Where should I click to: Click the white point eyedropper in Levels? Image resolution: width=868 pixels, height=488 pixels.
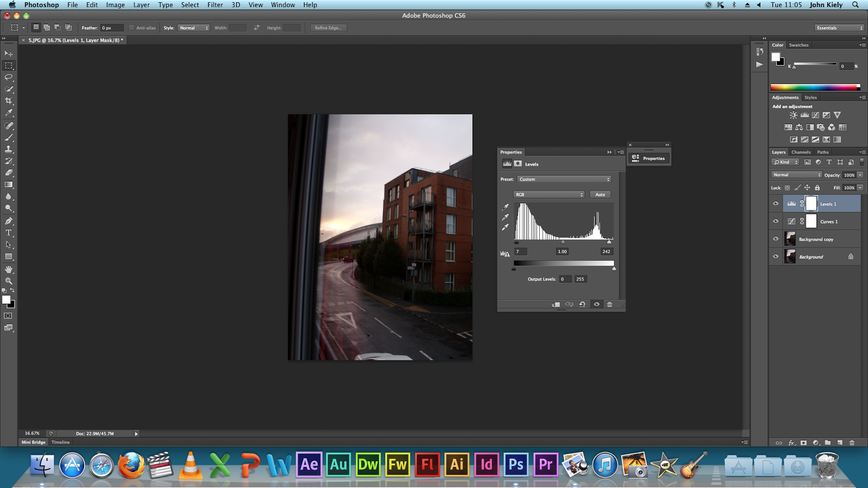505,228
